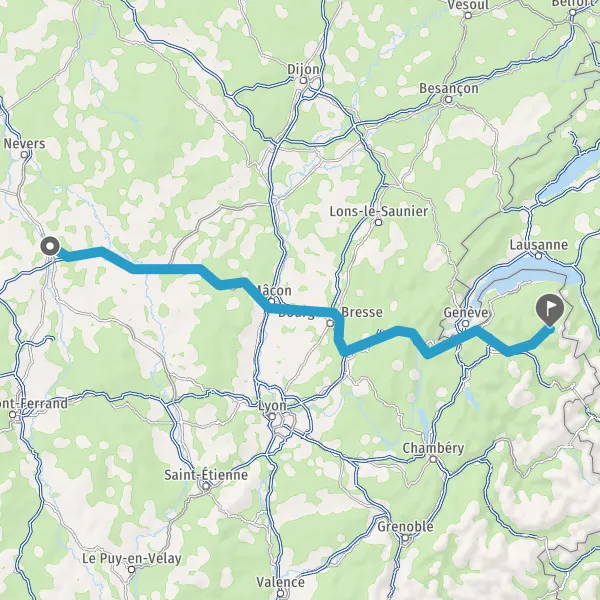Click the Lons-le-Saunier city dot
This screenshot has height=600, width=600.
379,222
